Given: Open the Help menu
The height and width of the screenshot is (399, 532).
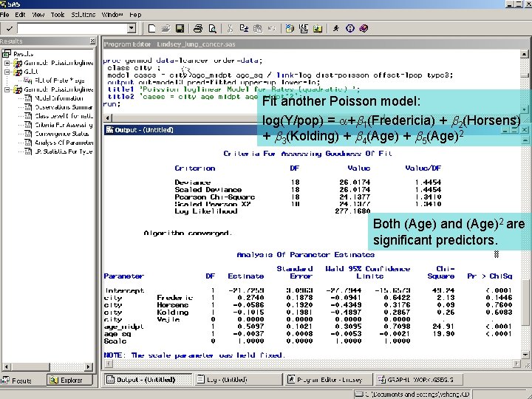Looking at the screenshot, I should 135,15.
